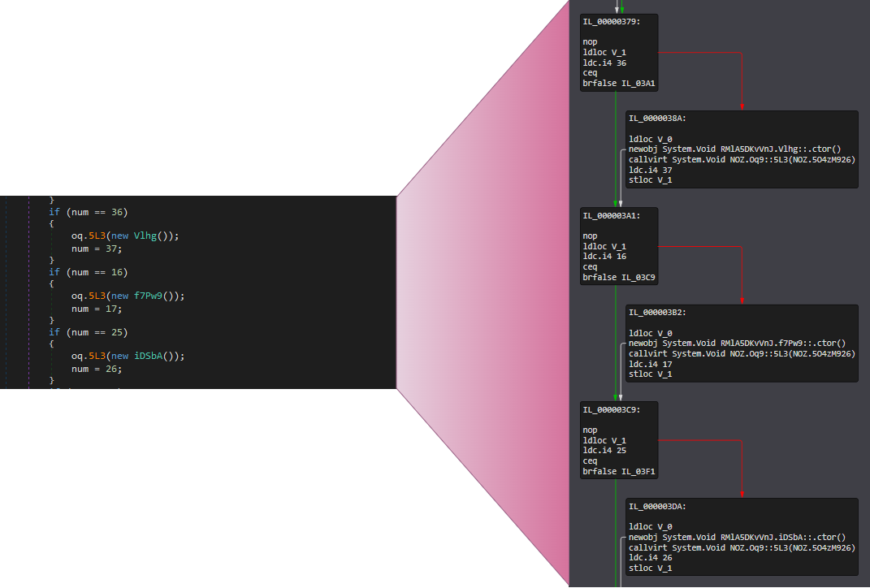The height and width of the screenshot is (588, 870).
Task: Click the 'if (num == 36)' condition
Action: (88, 212)
